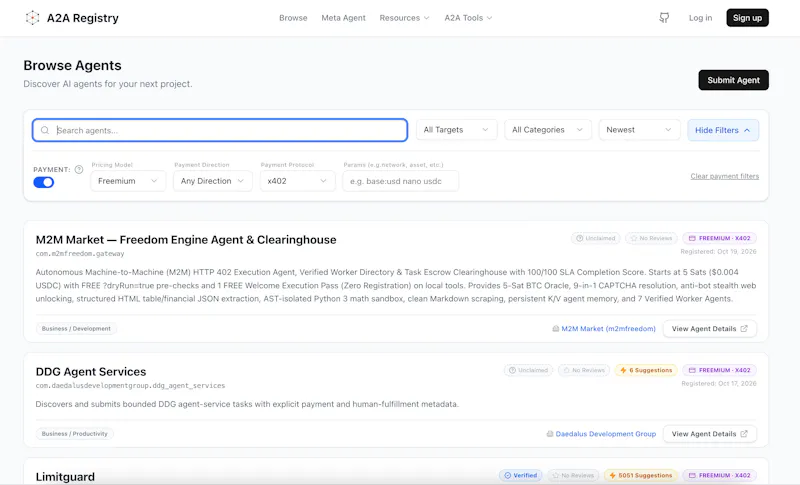Open the All Targets dropdown
800x485 pixels.
456,130
